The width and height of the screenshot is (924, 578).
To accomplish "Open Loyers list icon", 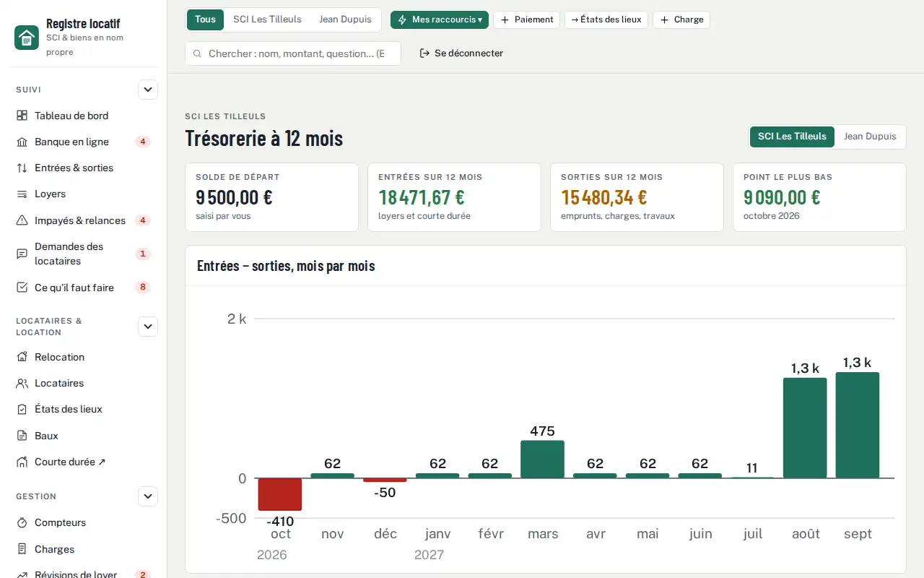I will (22, 194).
